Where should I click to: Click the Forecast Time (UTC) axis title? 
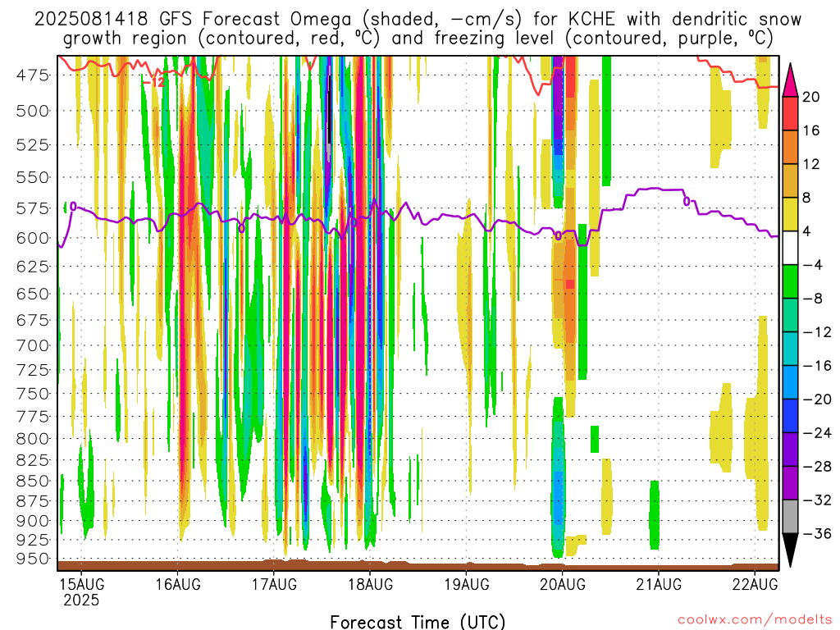[418, 622]
